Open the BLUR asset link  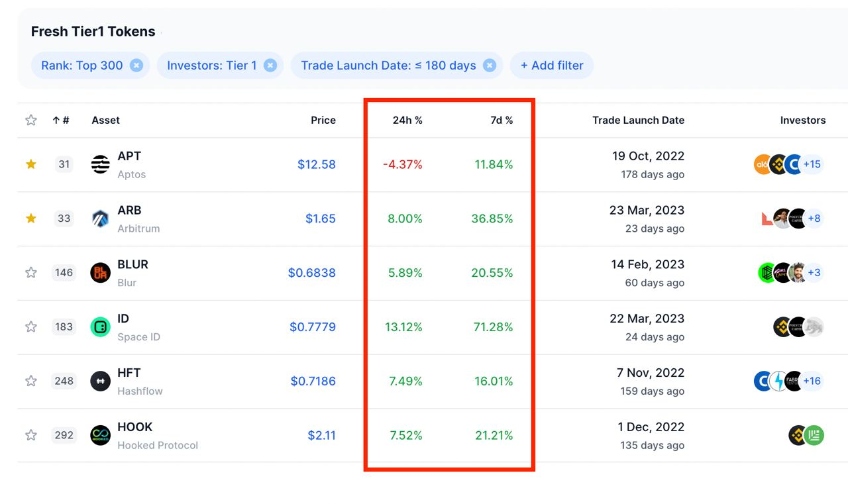tap(132, 264)
